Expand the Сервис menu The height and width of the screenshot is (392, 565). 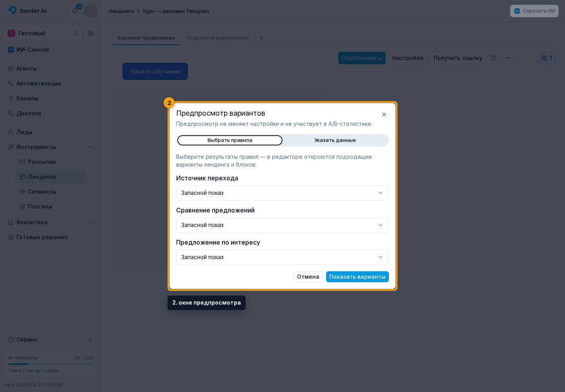pos(51,339)
